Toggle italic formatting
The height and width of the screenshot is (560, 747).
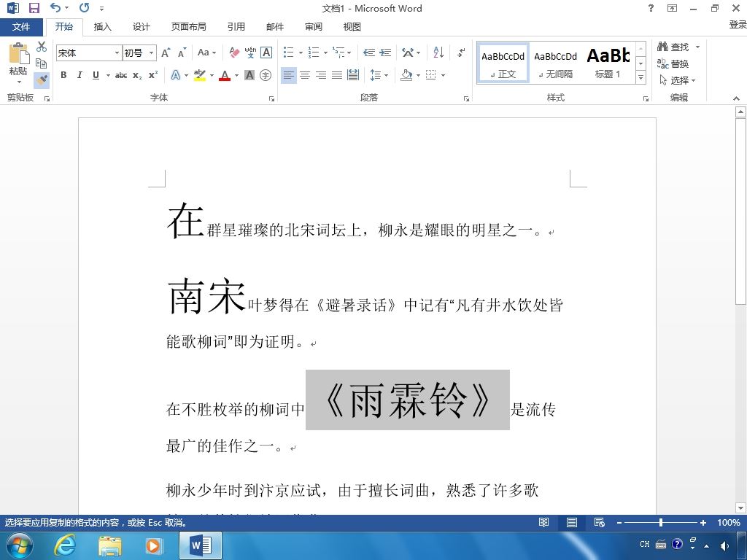tap(80, 75)
